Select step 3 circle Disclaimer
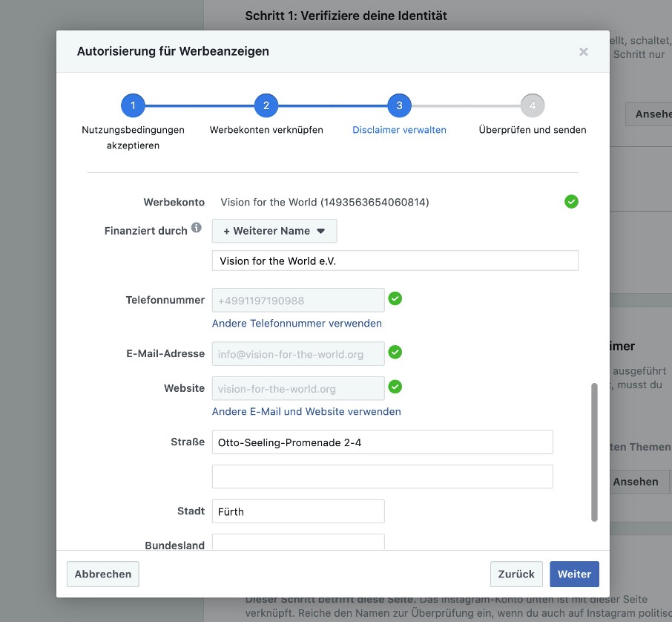This screenshot has height=622, width=672. pyautogui.click(x=400, y=105)
